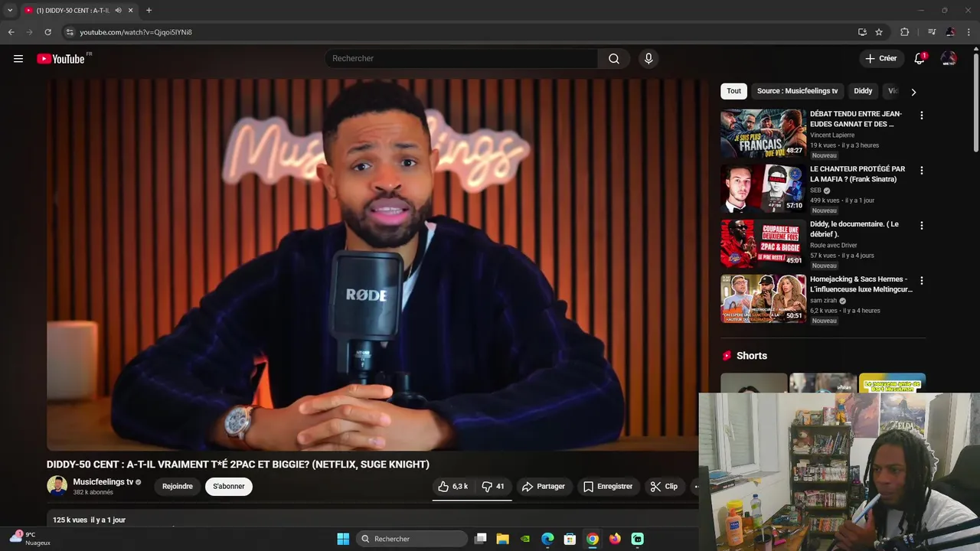
Task: Open Roule avec Driver channel link
Action: (834, 246)
